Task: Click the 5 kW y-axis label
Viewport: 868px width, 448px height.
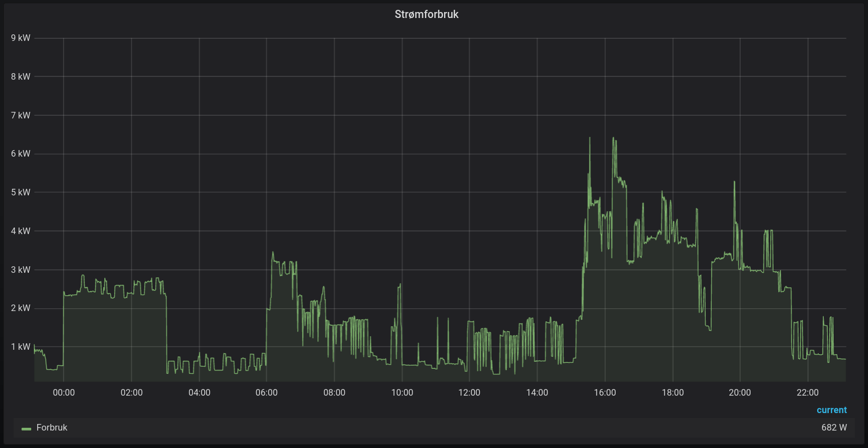Action: [x=21, y=193]
